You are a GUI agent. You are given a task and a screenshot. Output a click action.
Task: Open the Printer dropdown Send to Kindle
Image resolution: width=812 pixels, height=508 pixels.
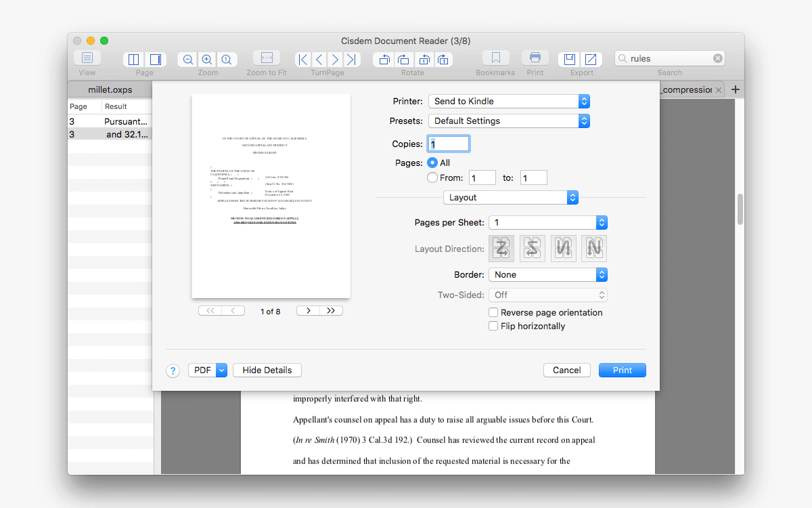[x=509, y=101]
